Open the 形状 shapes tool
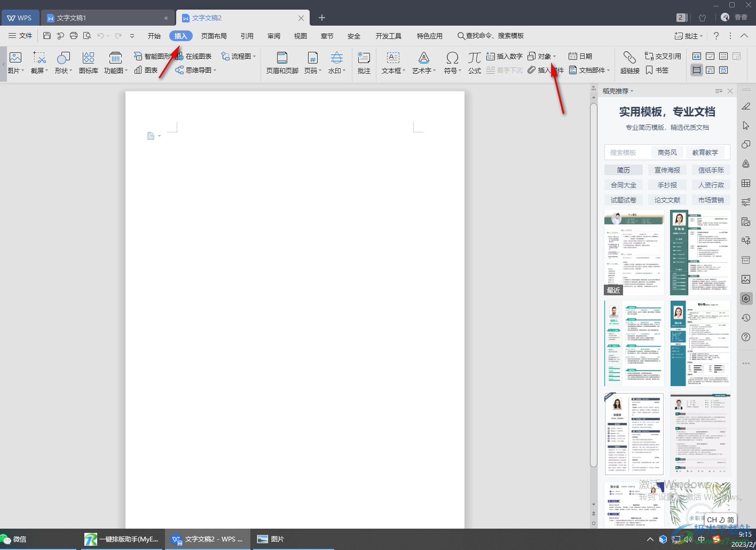The height and width of the screenshot is (550, 756). pos(64,63)
